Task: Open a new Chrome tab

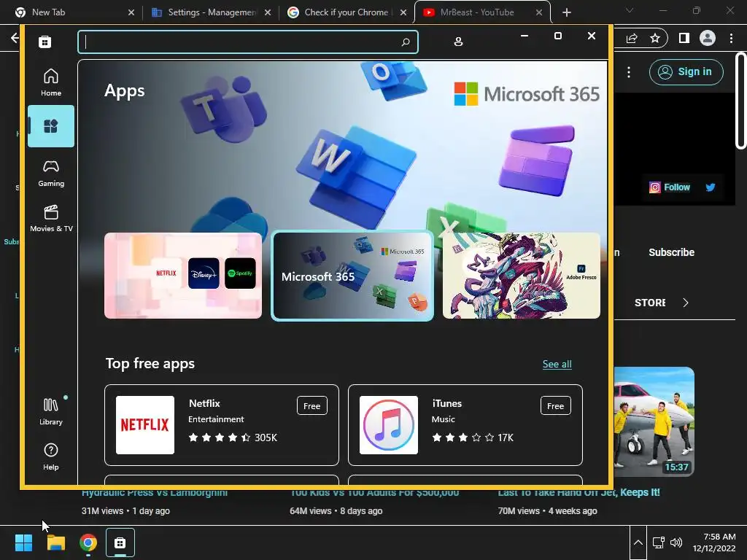Action: click(x=566, y=12)
